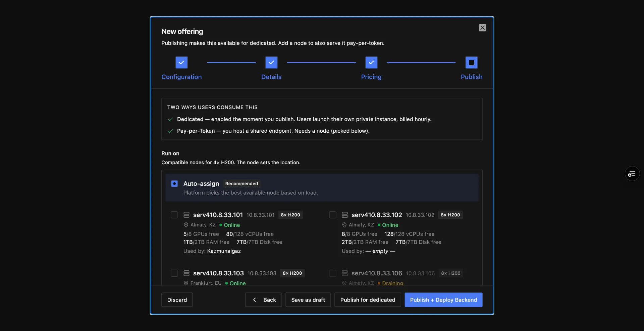Click IP address 10.8.33.106
This screenshot has width=644, height=331.
pos(420,273)
